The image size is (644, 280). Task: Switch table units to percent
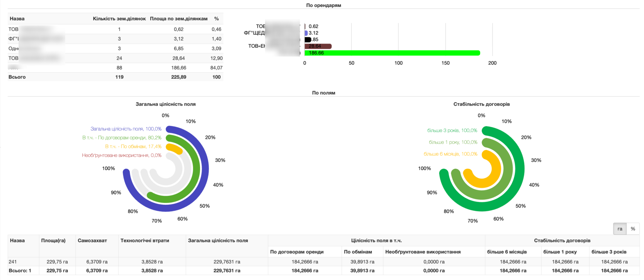pyautogui.click(x=633, y=229)
